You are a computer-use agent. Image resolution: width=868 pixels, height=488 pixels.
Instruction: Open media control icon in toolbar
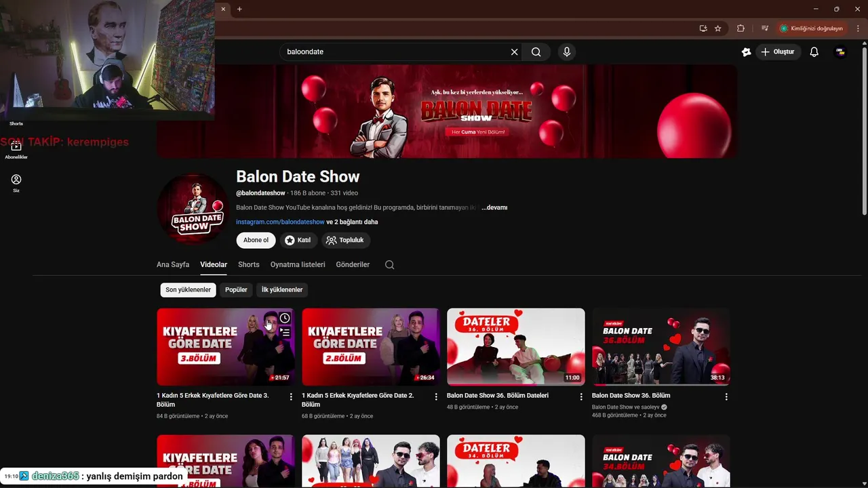pyautogui.click(x=765, y=28)
